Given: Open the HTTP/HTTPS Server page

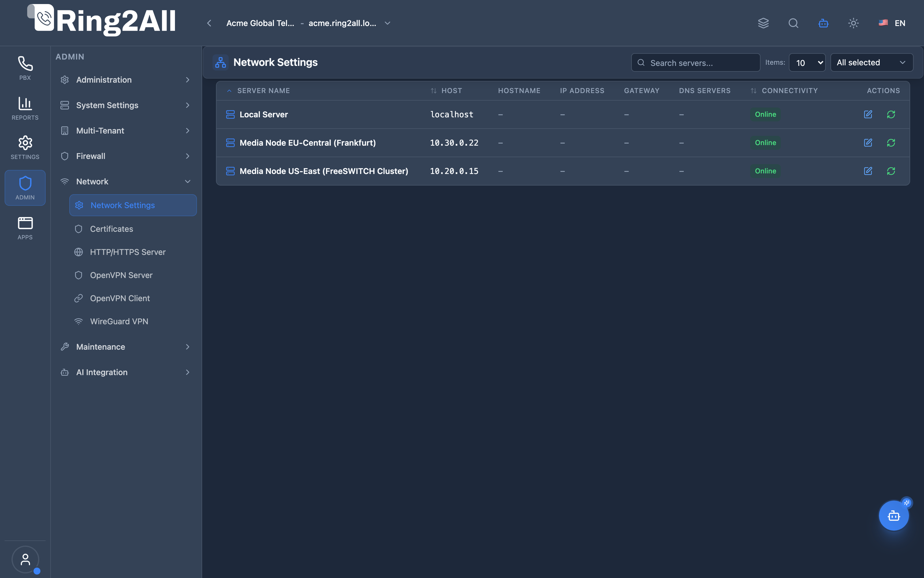Looking at the screenshot, I should pyautogui.click(x=133, y=252).
